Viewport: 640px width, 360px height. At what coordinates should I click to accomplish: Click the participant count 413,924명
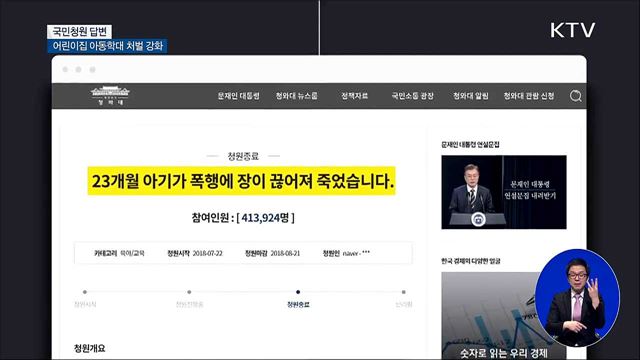[x=265, y=218]
